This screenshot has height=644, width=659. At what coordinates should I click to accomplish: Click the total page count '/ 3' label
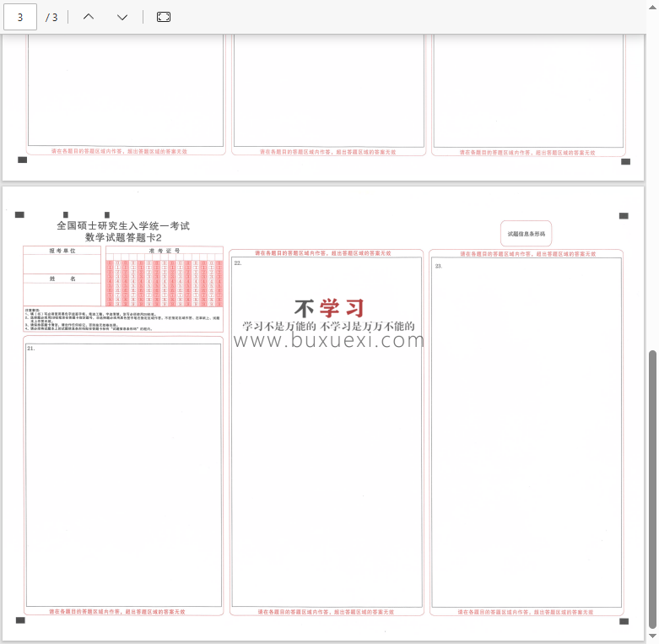point(51,17)
